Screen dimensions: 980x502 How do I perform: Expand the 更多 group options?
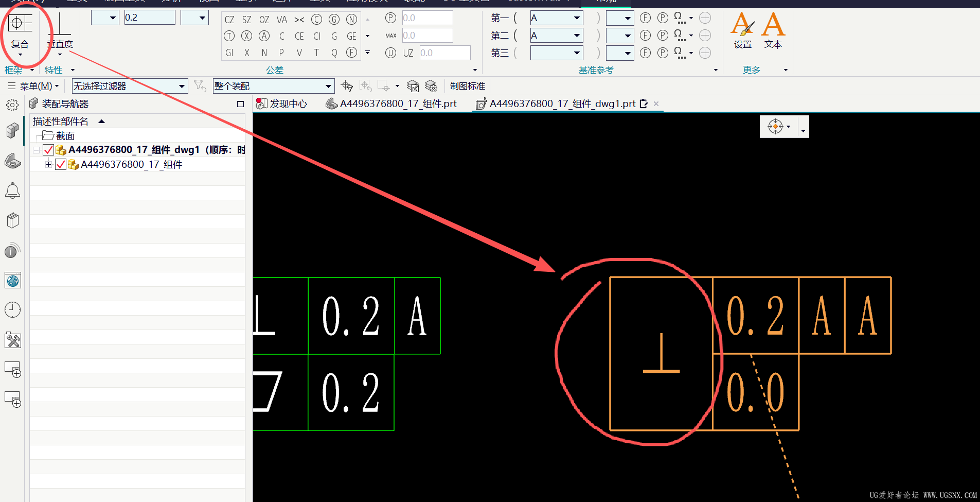pyautogui.click(x=786, y=70)
